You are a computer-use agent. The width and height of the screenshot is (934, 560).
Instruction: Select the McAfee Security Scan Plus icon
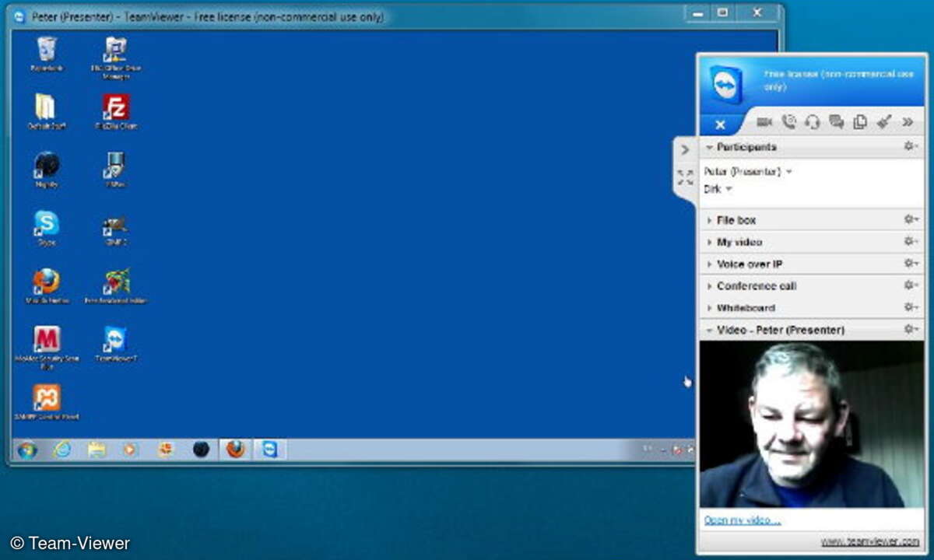(47, 347)
